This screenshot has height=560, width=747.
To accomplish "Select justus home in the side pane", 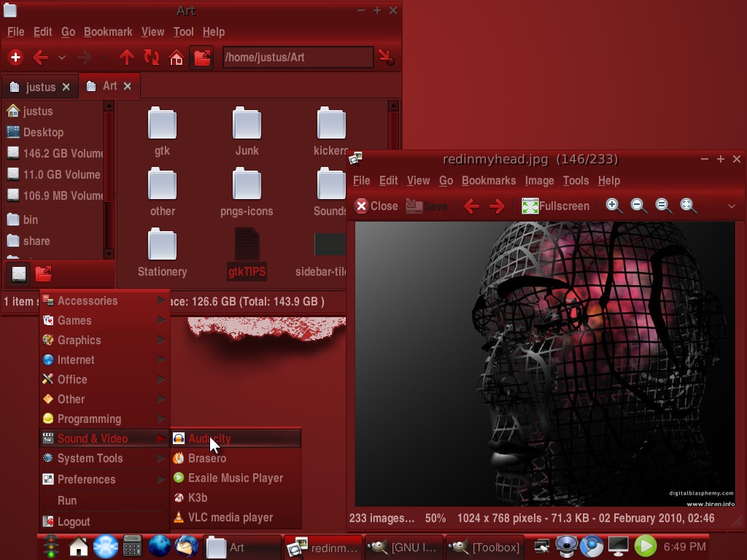I will (x=53, y=111).
